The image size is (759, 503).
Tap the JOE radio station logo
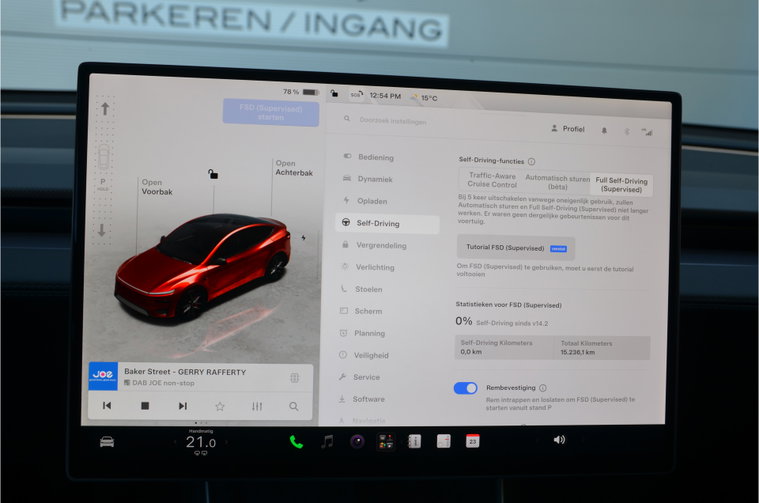103,376
